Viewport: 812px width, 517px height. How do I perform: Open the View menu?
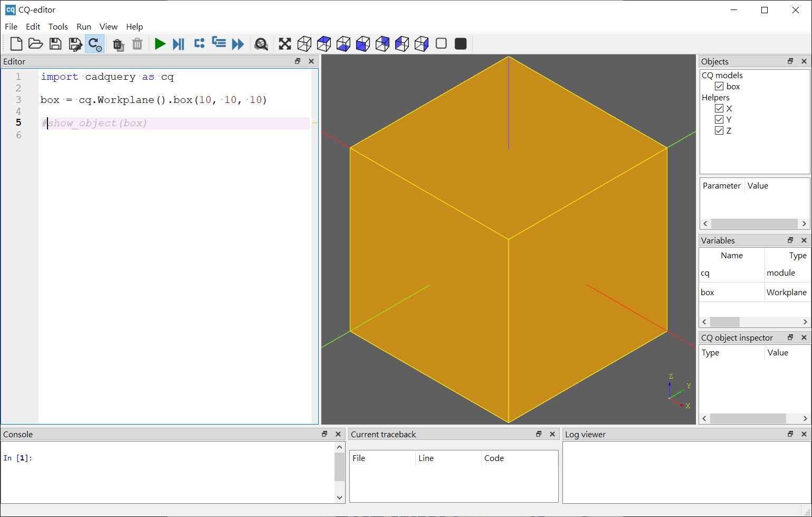pyautogui.click(x=109, y=26)
